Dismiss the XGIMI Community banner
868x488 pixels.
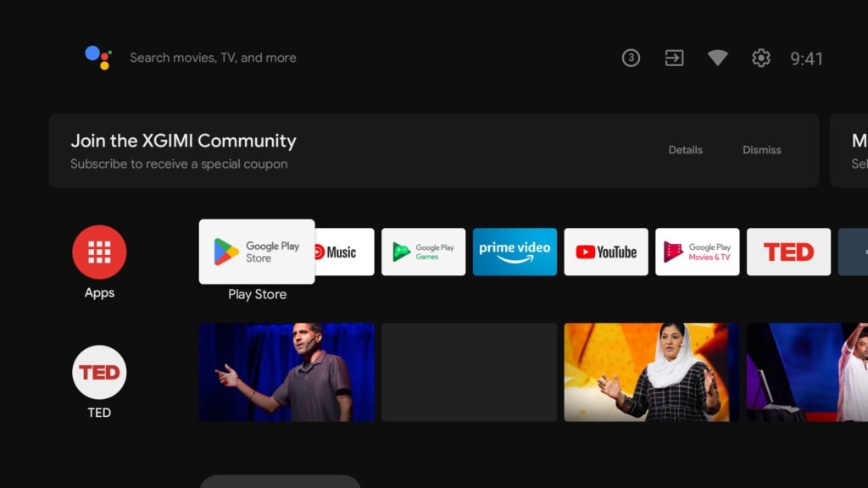pyautogui.click(x=761, y=150)
